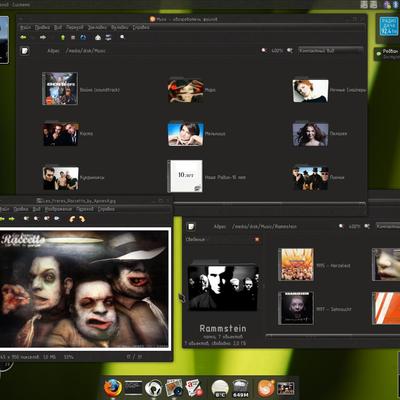Select the 1995 - Herzeleid album folder
This screenshot has height=400, width=400.
tap(296, 264)
